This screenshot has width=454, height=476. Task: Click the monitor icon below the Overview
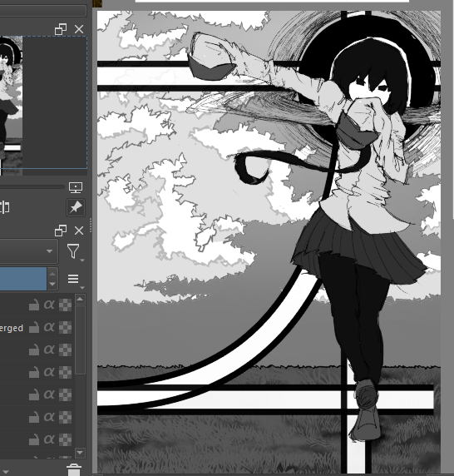coord(76,187)
